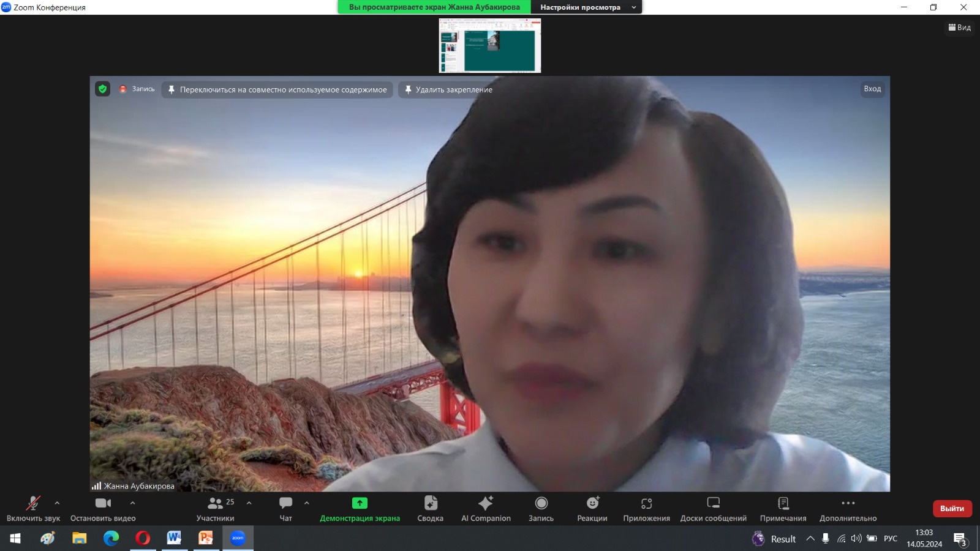The height and width of the screenshot is (551, 980).
Task: Click Удалить закрепление to unpin video
Action: pyautogui.click(x=448, y=89)
